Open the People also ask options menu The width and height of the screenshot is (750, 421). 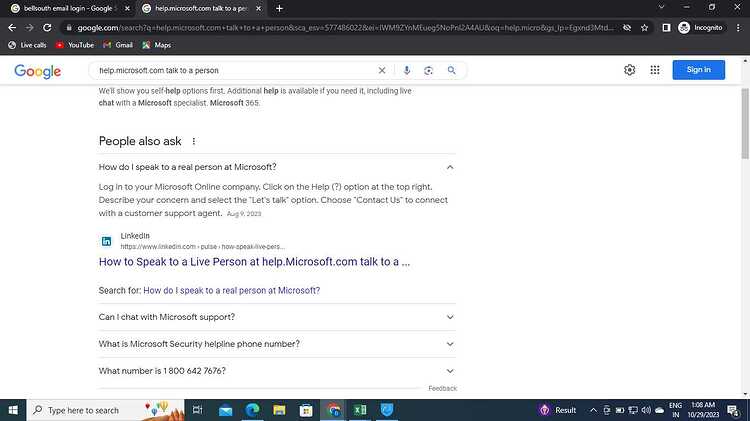click(x=194, y=141)
